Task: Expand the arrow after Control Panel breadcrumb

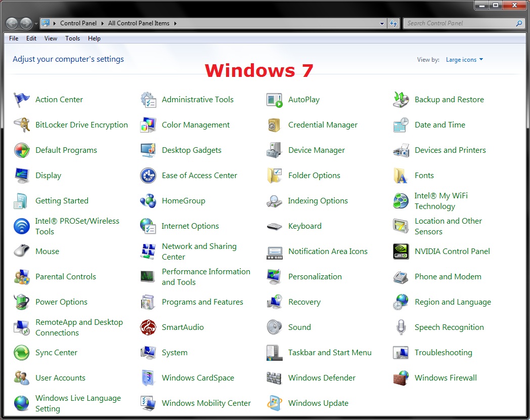Action: pyautogui.click(x=102, y=23)
